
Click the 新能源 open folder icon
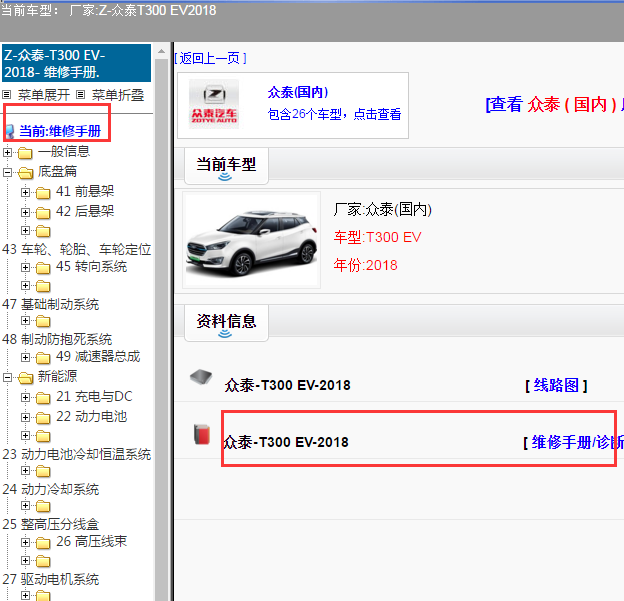[25, 377]
